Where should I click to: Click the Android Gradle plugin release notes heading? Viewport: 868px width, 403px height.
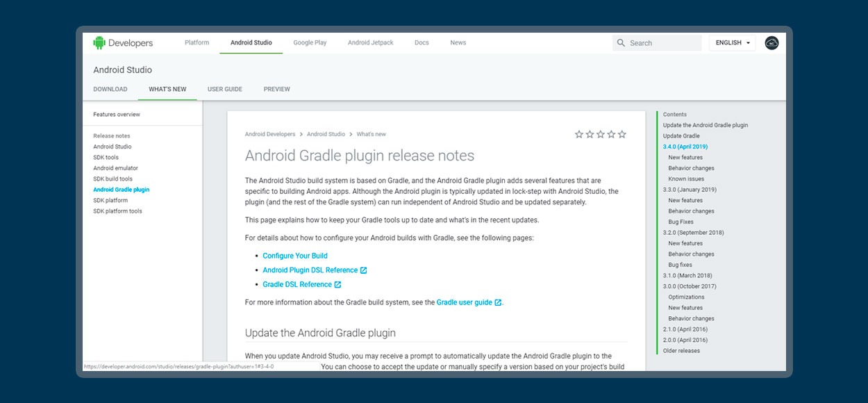360,156
